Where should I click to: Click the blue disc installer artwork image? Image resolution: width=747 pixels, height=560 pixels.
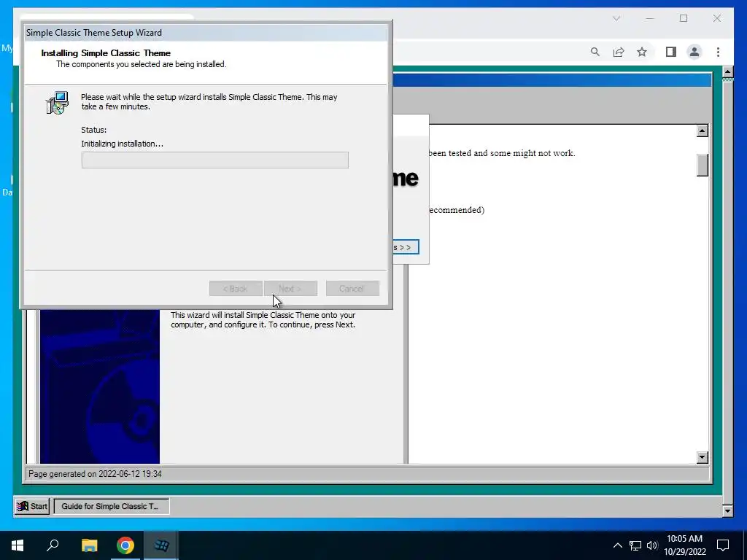[99, 386]
